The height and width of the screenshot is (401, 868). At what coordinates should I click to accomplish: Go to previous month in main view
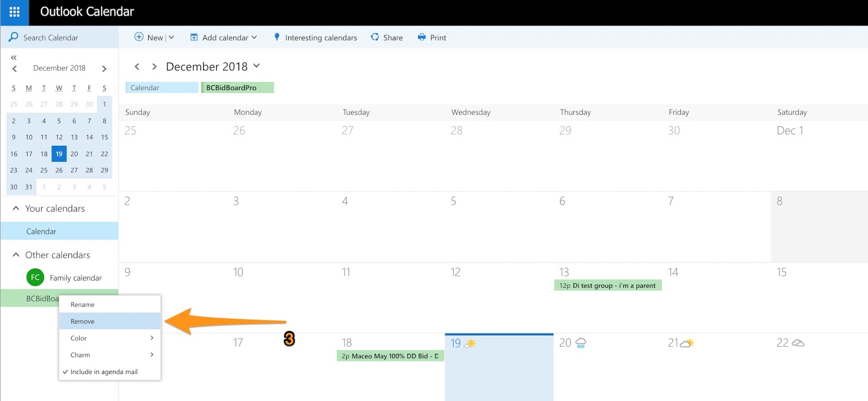click(x=137, y=66)
